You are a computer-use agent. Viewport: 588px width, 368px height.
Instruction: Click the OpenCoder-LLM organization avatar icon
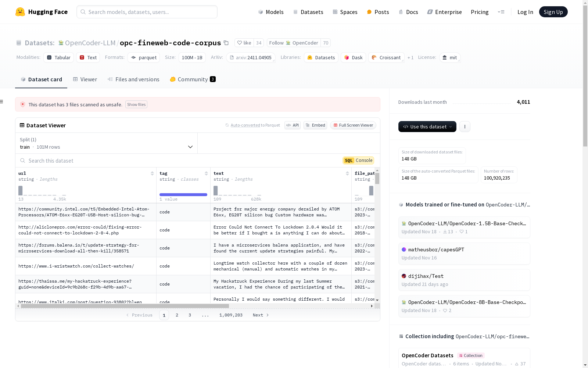pos(61,43)
